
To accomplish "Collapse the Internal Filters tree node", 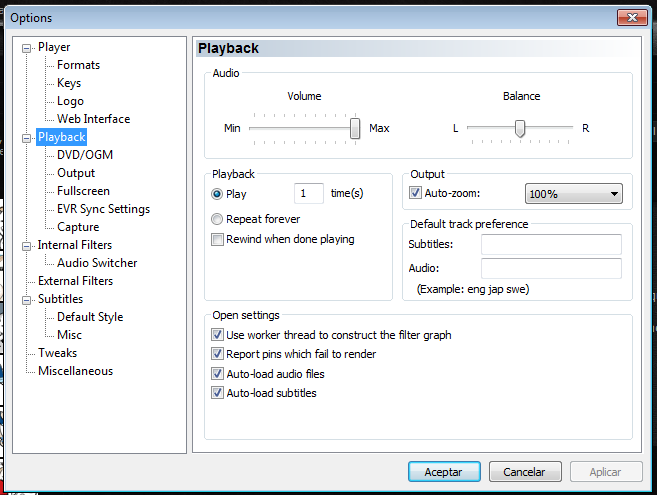I will [x=26, y=246].
